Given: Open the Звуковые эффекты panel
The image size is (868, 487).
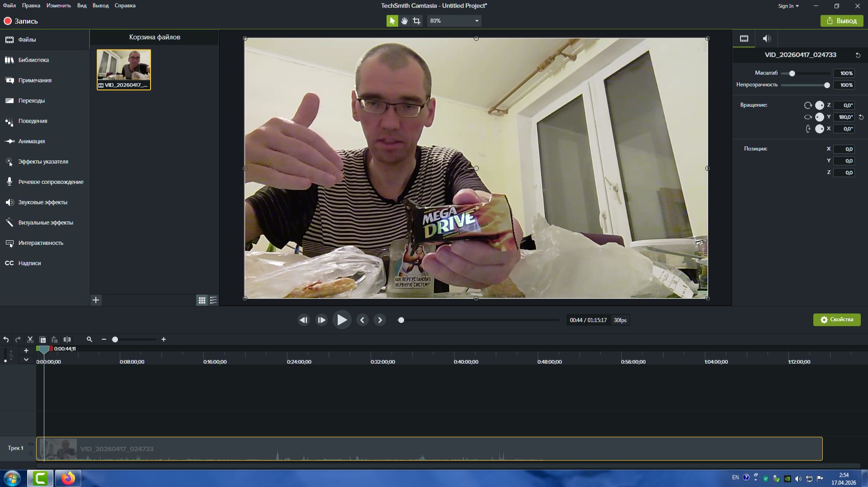Looking at the screenshot, I should [x=45, y=202].
